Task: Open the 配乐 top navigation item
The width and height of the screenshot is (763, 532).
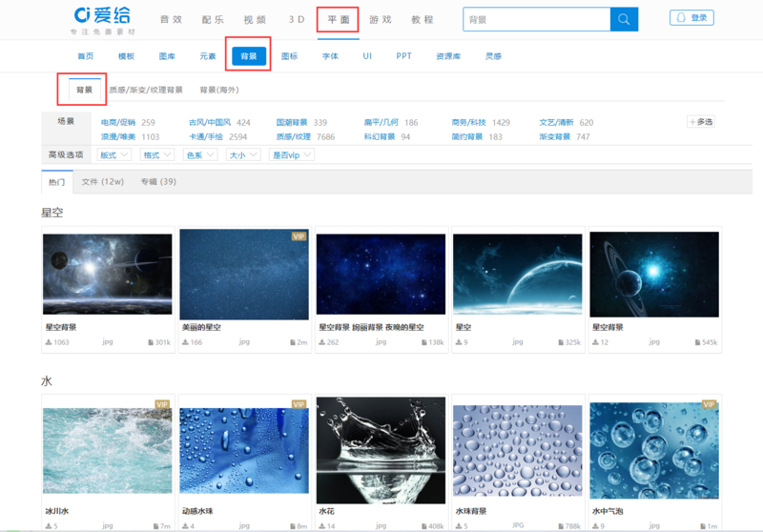Action: point(213,19)
